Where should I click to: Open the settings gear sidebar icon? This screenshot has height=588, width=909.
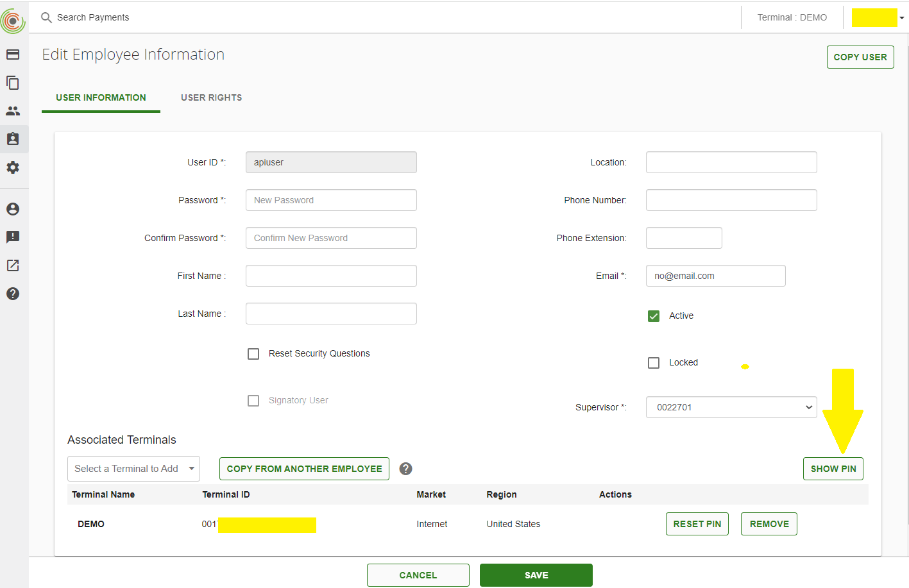pyautogui.click(x=13, y=167)
